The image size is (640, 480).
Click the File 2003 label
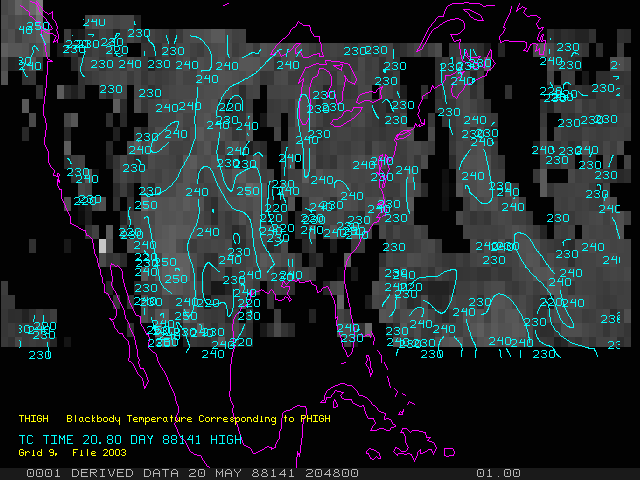[x=99, y=452]
